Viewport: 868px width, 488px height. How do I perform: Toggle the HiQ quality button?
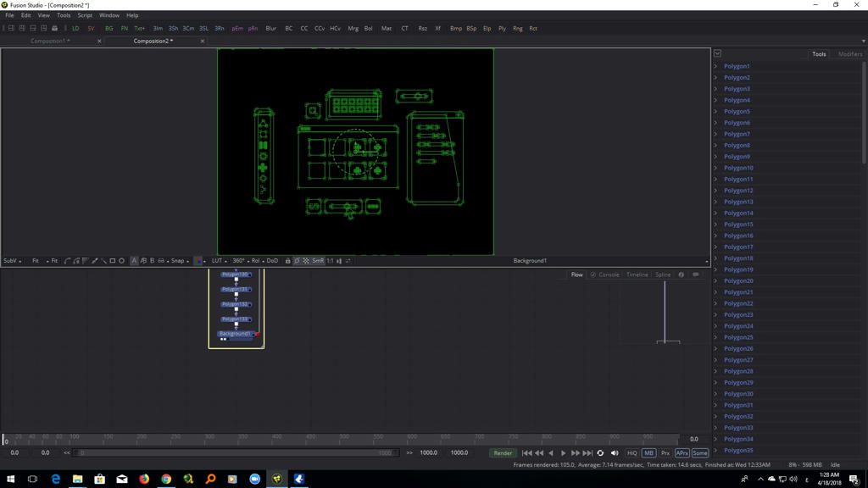[x=632, y=453]
